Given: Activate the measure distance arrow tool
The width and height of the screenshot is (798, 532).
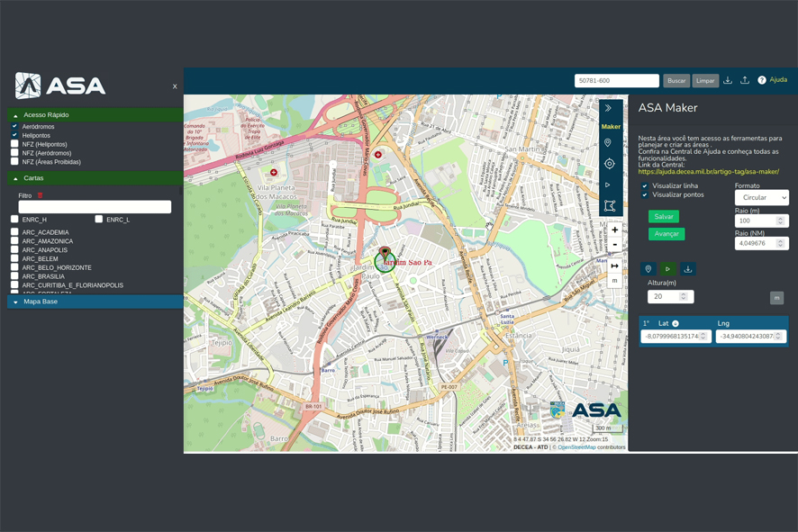Looking at the screenshot, I should click(615, 266).
